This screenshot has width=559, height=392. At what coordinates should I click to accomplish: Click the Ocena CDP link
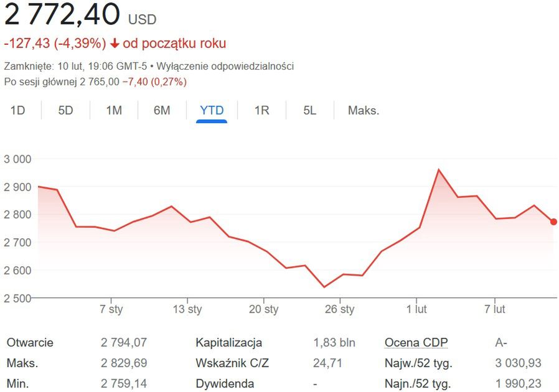coord(416,342)
